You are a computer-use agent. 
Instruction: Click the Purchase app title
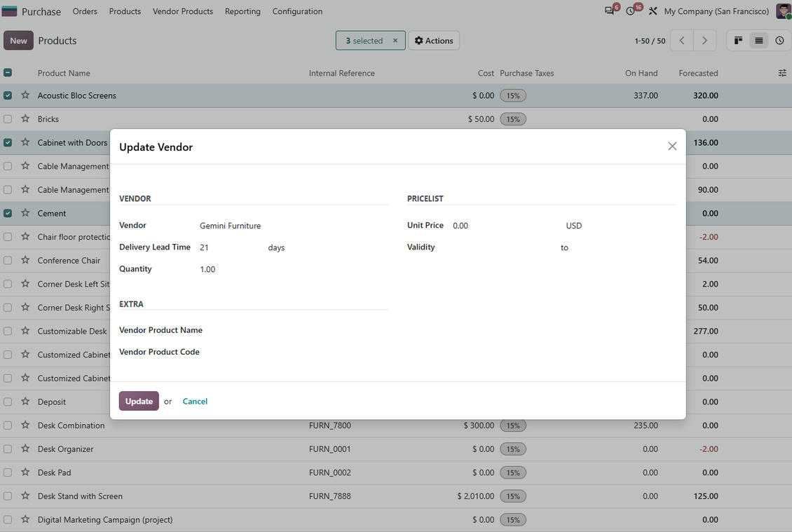pyautogui.click(x=41, y=11)
